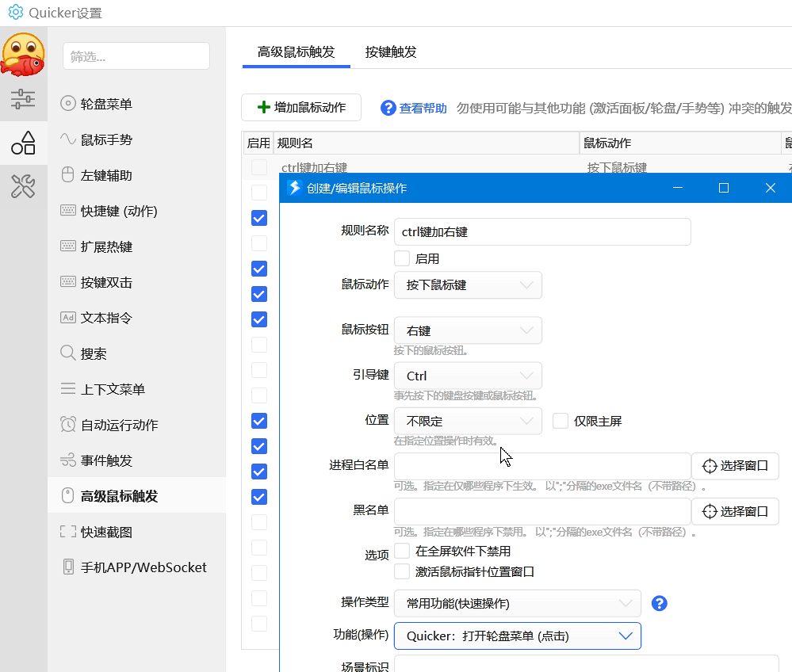
Task: Open the 位置 dropdown showing 不限定
Action: pos(468,421)
